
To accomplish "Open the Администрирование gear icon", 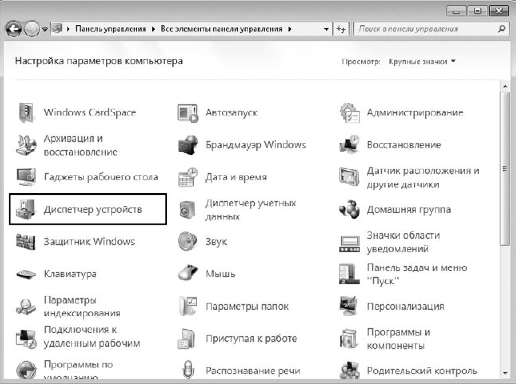I will pyautogui.click(x=349, y=113).
